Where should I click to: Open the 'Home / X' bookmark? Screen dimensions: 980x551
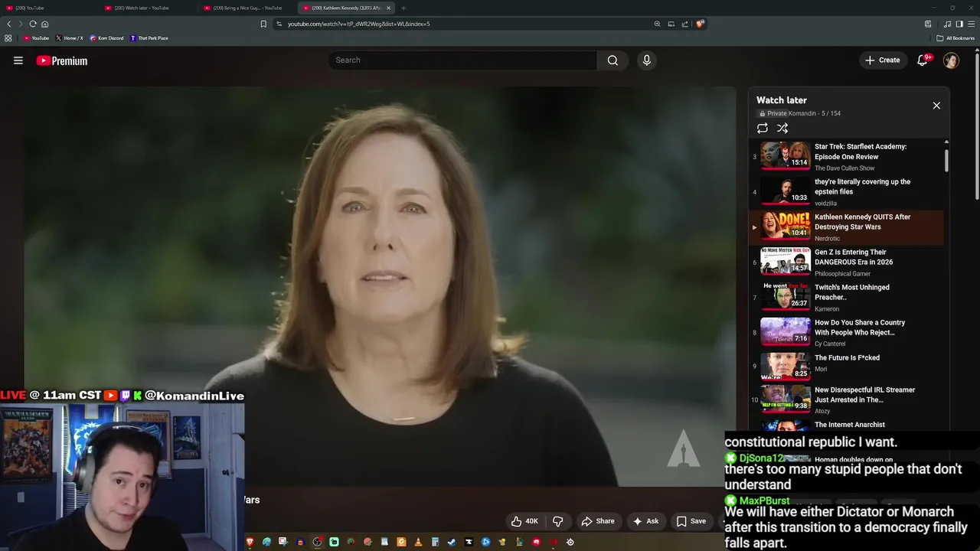click(70, 38)
